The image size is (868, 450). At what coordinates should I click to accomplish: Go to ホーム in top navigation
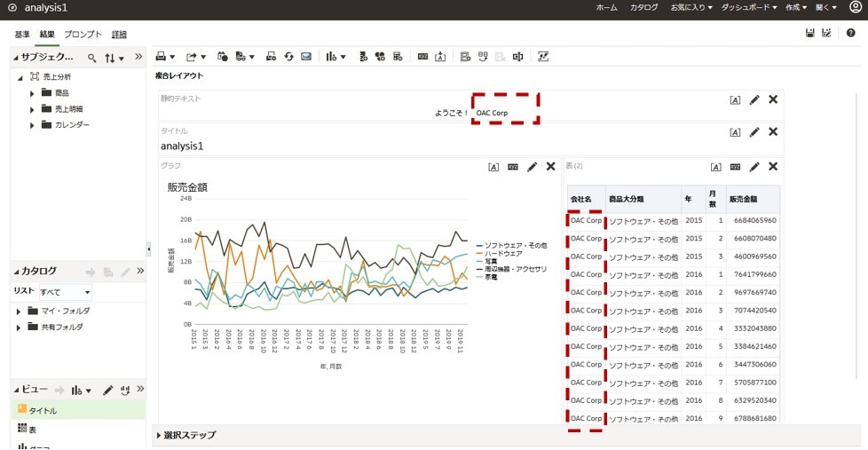[606, 7]
